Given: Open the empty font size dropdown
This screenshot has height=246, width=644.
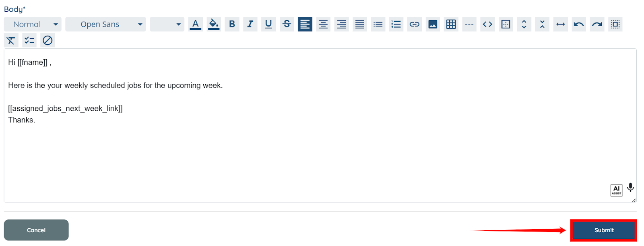Looking at the screenshot, I should (167, 24).
